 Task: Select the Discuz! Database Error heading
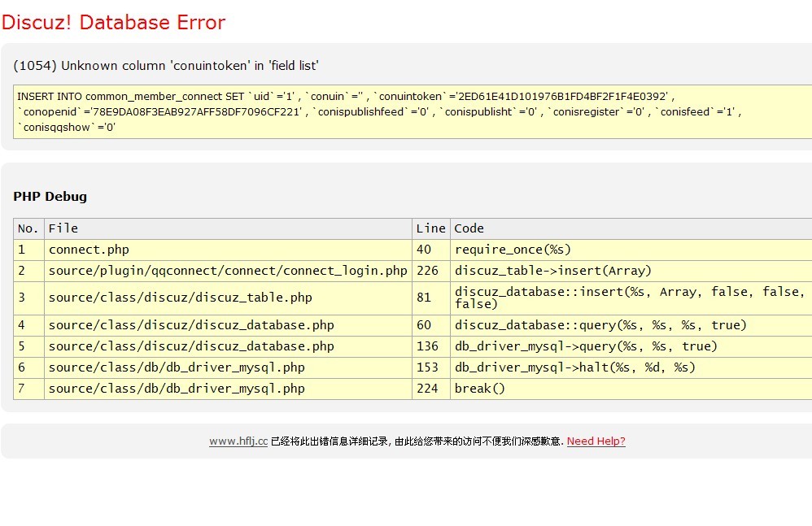(113, 22)
